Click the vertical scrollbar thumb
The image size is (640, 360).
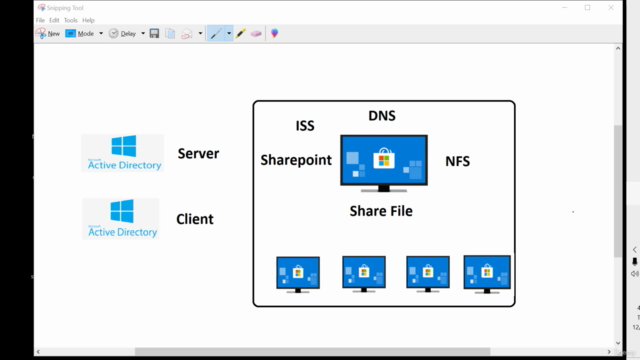(x=618, y=191)
